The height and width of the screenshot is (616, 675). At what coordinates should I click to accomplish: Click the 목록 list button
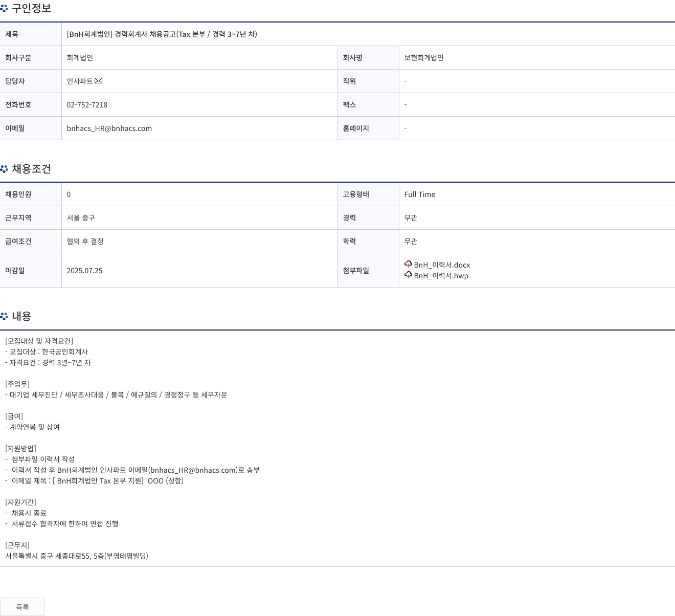[x=22, y=607]
